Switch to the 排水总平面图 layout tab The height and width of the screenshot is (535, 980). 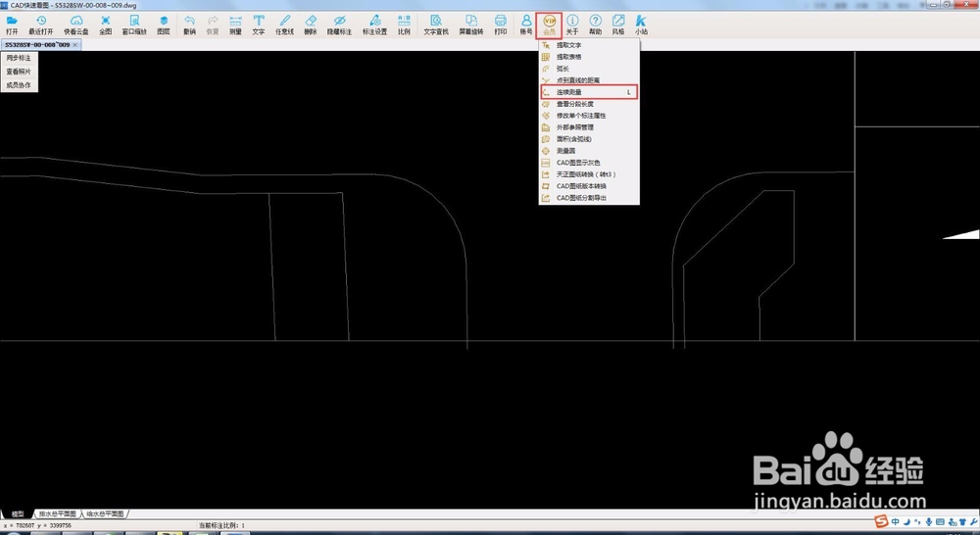click(58, 513)
